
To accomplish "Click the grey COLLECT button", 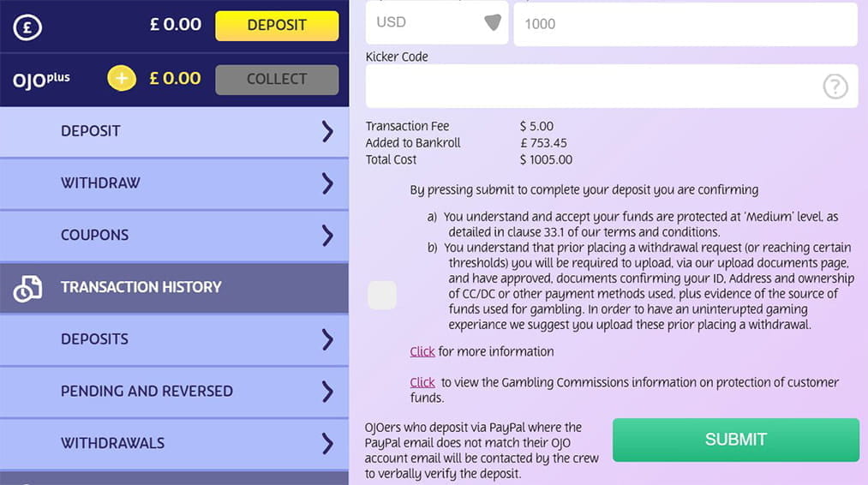I will [277, 79].
